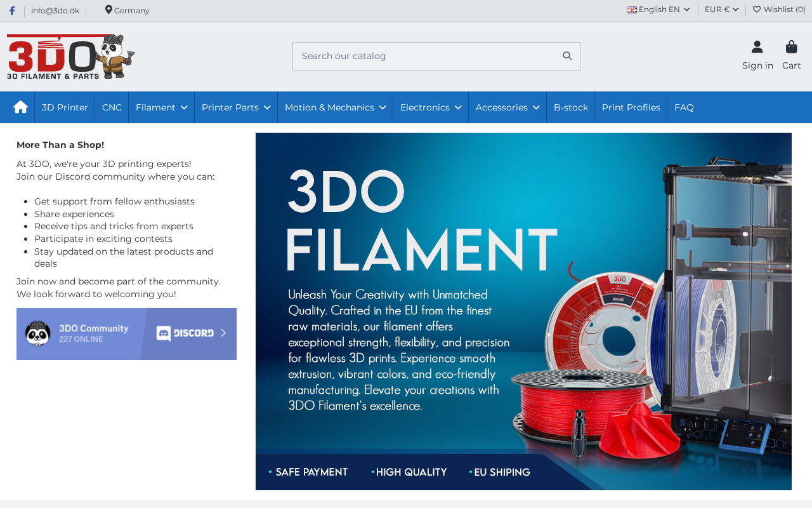Expand the Filament menu chevron

[x=184, y=108]
